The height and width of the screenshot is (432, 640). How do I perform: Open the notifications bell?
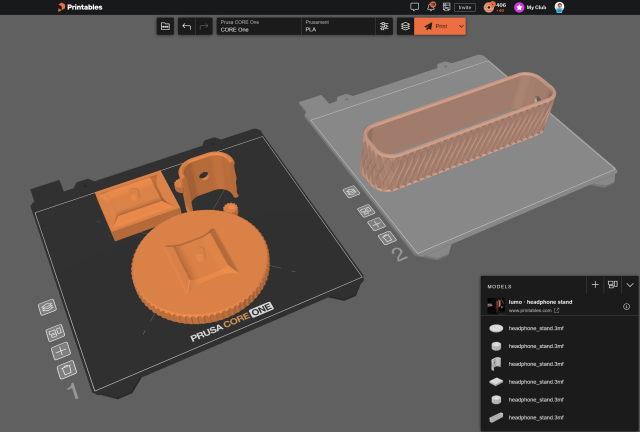431,7
